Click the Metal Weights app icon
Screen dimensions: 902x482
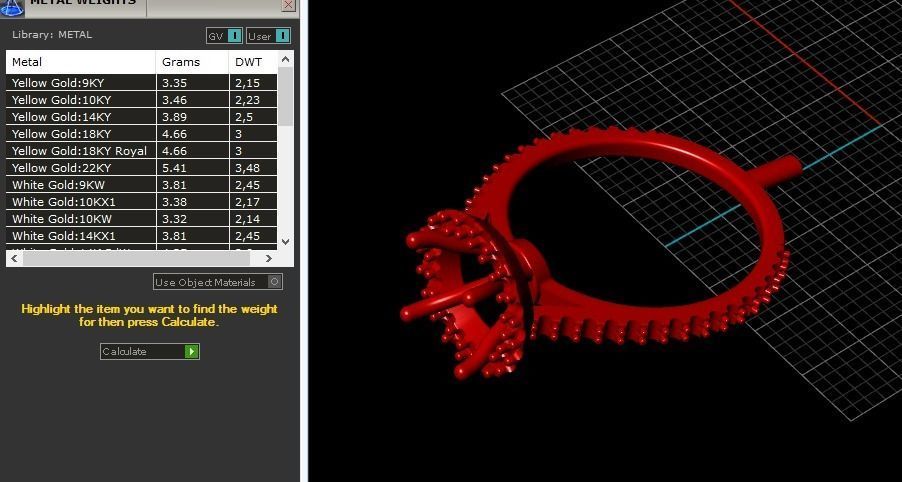click(x=12, y=6)
